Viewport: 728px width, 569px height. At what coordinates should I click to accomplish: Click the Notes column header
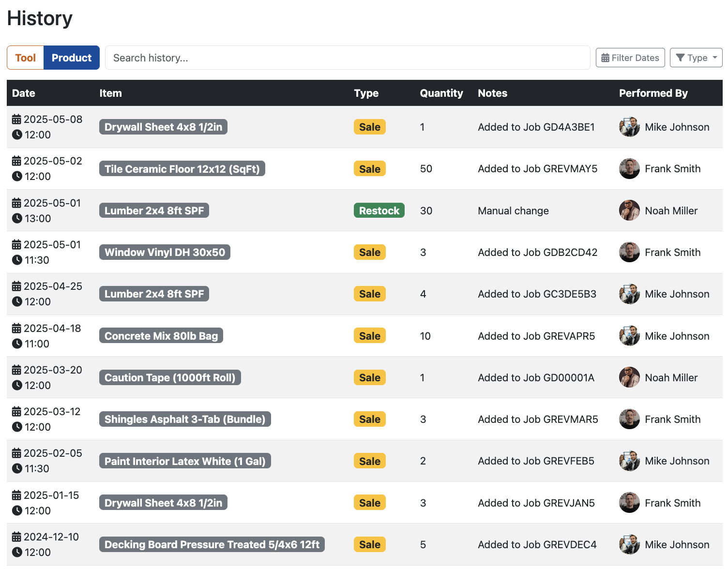[x=492, y=93]
